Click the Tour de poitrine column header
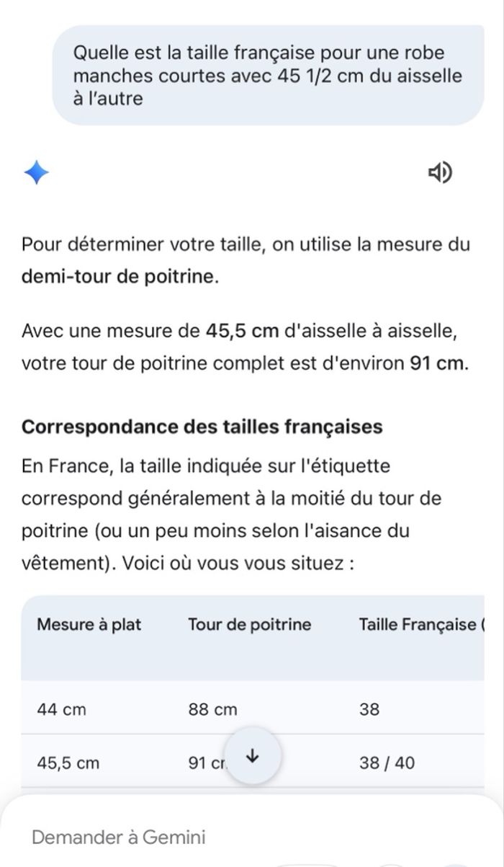The width and height of the screenshot is (504, 867). pyautogui.click(x=249, y=624)
